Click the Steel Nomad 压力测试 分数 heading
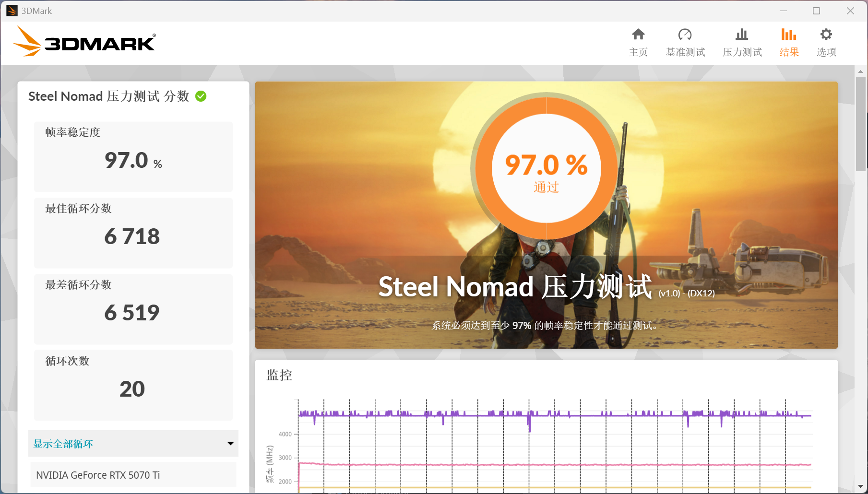Viewport: 868px width, 494px height. click(109, 96)
